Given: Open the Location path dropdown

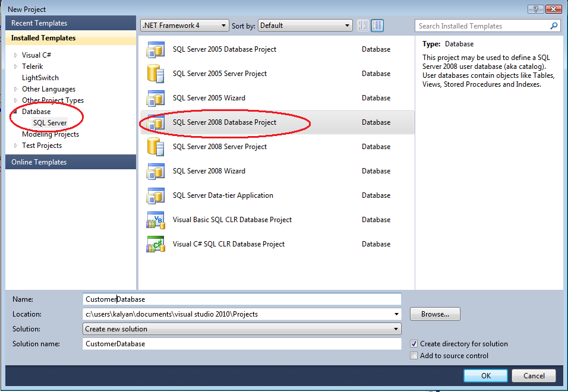Looking at the screenshot, I should pos(396,314).
